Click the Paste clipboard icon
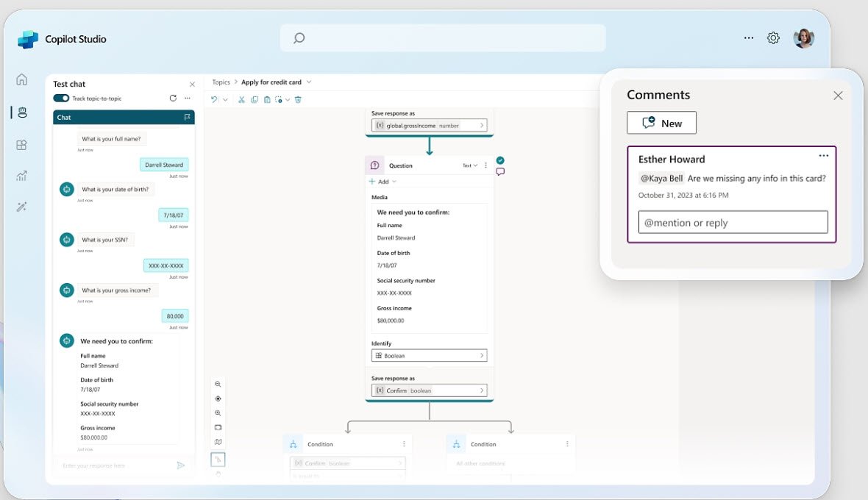Image resolution: width=868 pixels, height=500 pixels. (267, 99)
